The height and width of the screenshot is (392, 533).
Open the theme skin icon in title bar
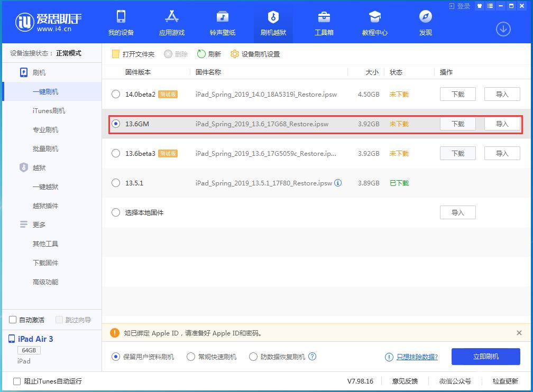pyautogui.click(x=480, y=6)
